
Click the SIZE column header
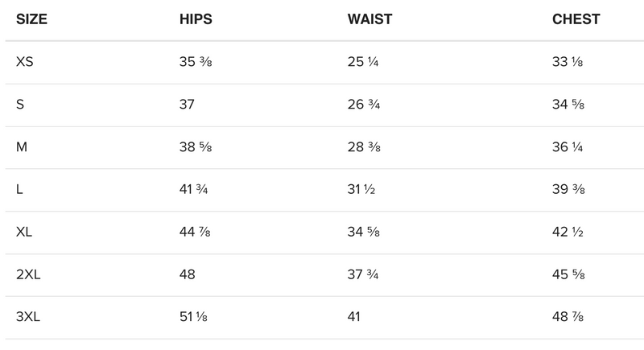(x=31, y=19)
